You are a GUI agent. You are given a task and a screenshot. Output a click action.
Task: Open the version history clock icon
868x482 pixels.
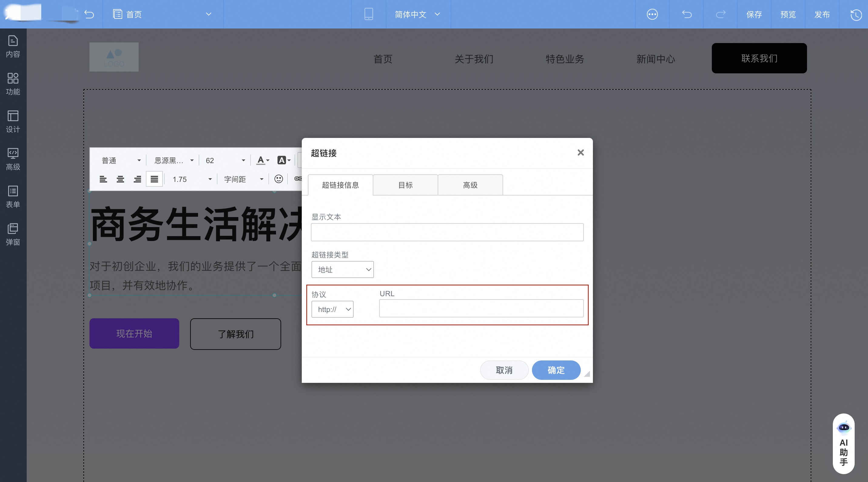tap(856, 15)
